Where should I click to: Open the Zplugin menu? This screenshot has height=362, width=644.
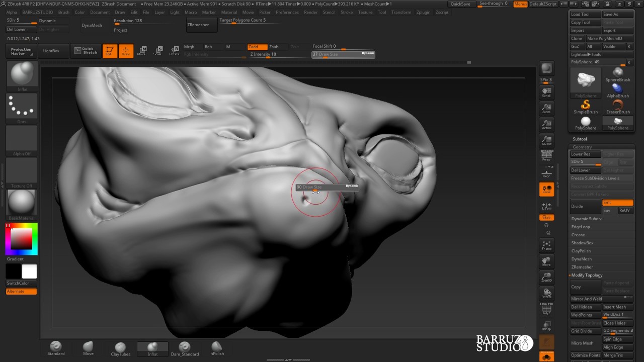coord(424,12)
